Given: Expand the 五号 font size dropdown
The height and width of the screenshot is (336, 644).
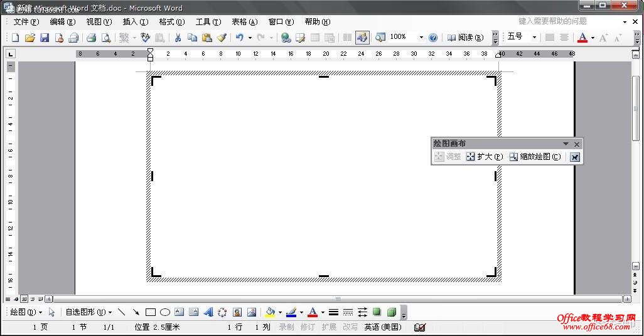Looking at the screenshot, I should pos(534,38).
